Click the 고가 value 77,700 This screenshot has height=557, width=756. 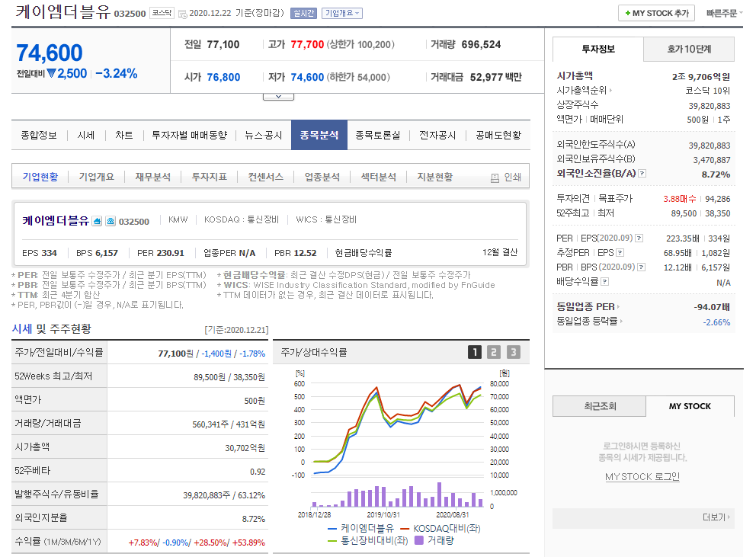(307, 44)
